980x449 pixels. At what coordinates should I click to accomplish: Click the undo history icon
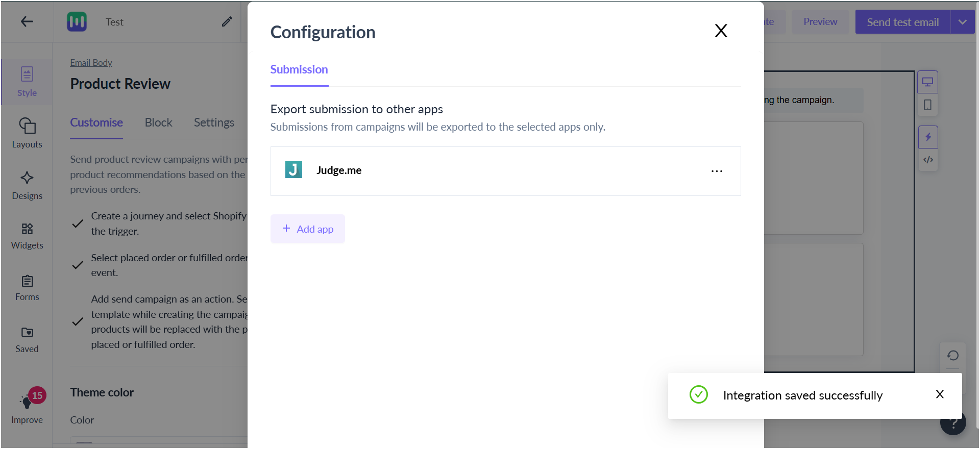(952, 355)
